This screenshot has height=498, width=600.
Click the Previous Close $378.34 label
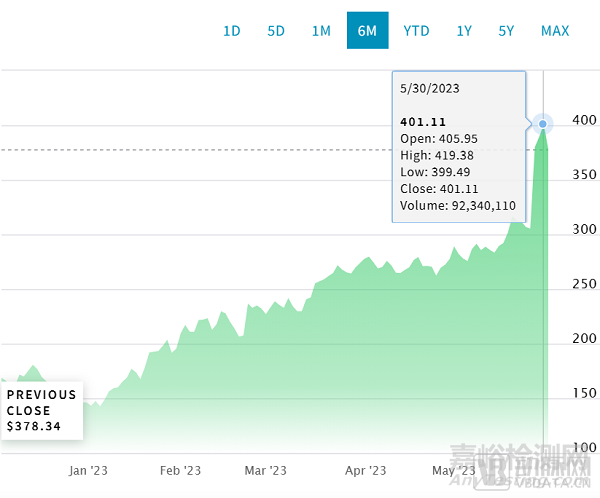coord(42,411)
